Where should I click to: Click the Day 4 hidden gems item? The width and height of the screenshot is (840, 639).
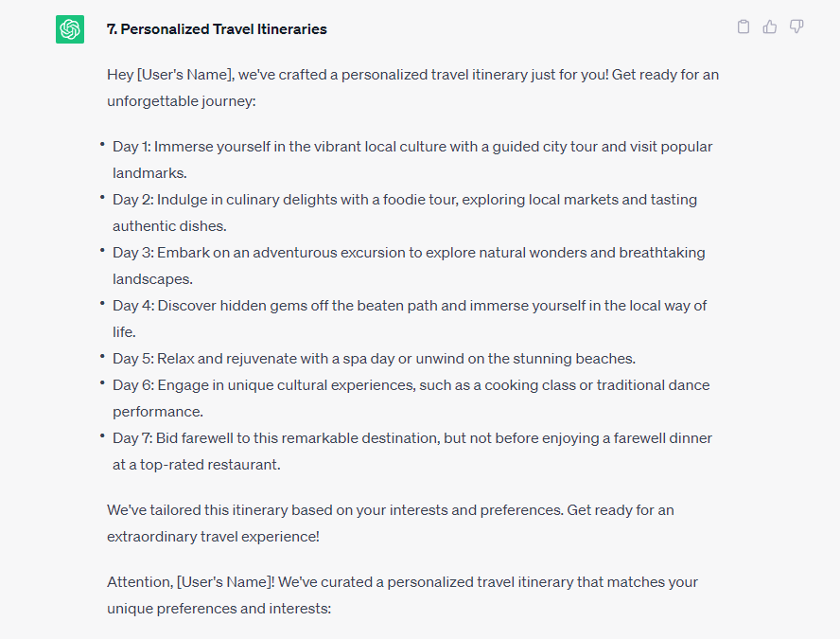(410, 319)
